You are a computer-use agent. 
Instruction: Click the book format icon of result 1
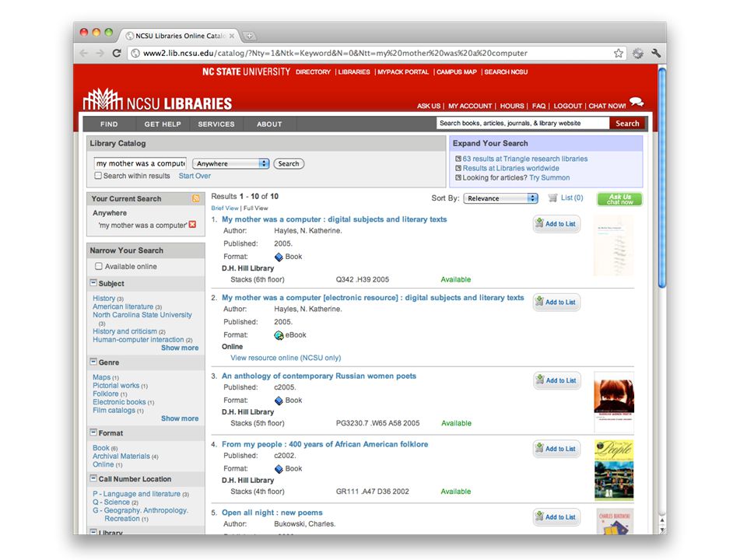coord(279,257)
